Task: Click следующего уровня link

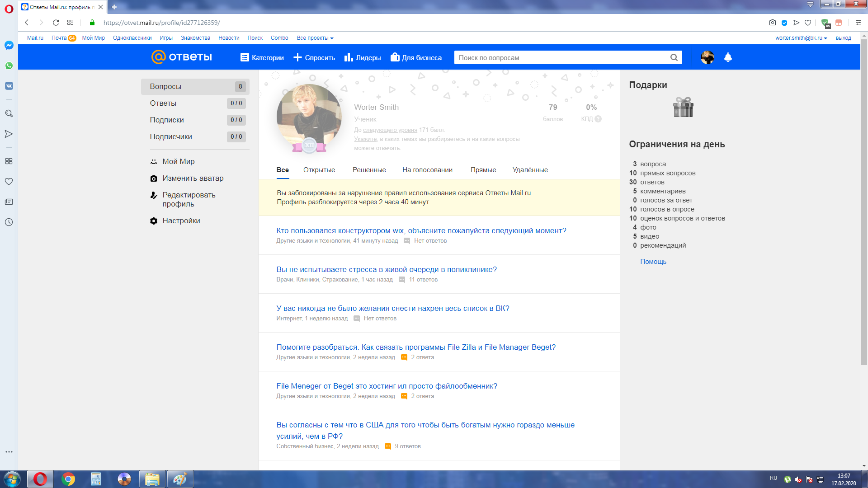Action: 390,130
